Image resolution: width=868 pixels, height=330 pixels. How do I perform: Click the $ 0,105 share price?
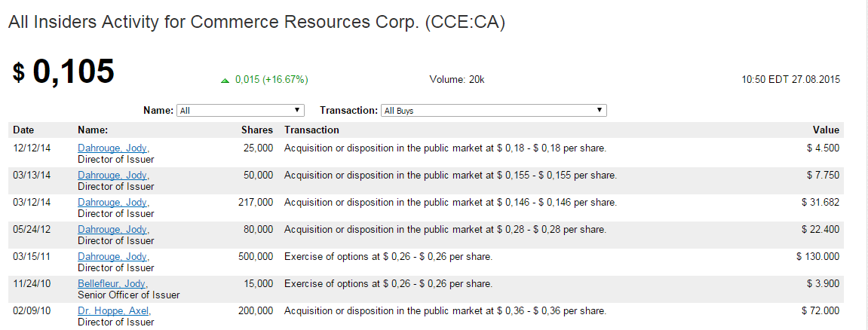(63, 72)
